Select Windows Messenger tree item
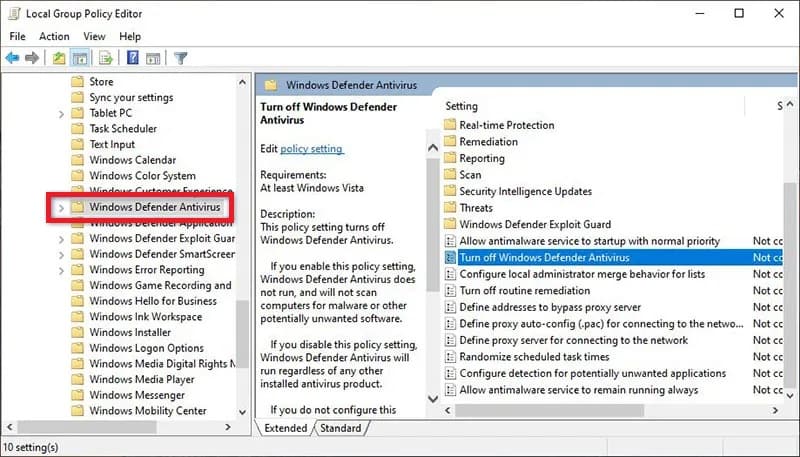Image resolution: width=800 pixels, height=457 pixels. (137, 395)
